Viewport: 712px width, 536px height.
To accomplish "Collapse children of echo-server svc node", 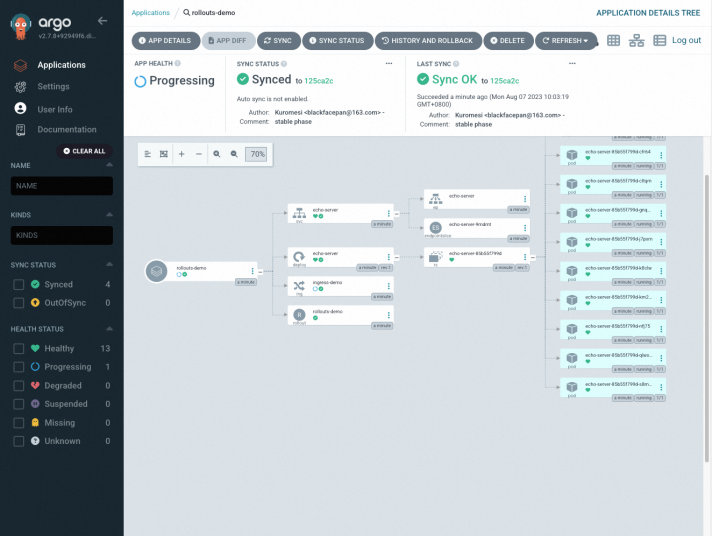I will tap(396, 214).
